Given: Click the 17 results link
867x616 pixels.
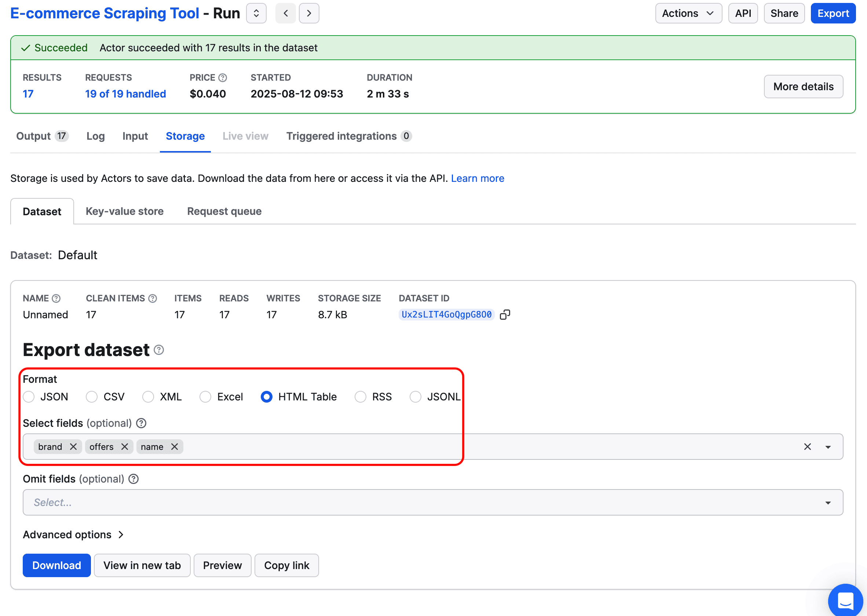Looking at the screenshot, I should [x=28, y=94].
